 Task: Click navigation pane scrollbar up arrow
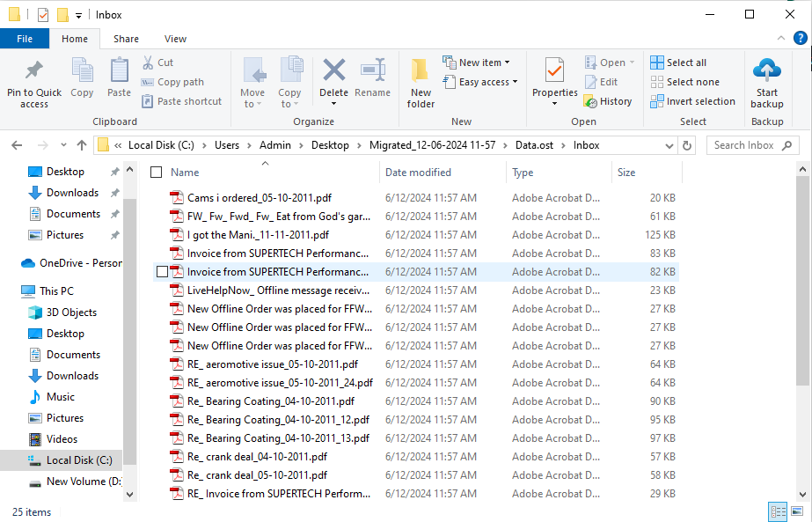130,170
